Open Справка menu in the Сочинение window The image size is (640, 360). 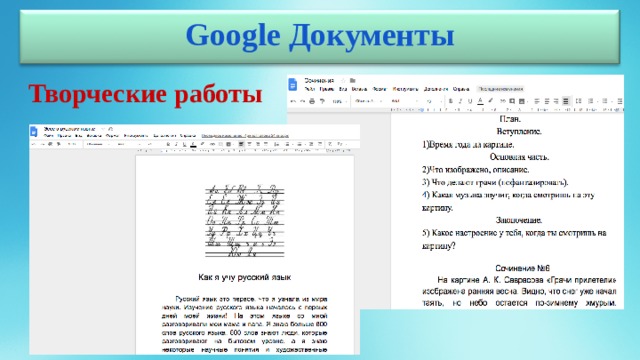coord(462,89)
